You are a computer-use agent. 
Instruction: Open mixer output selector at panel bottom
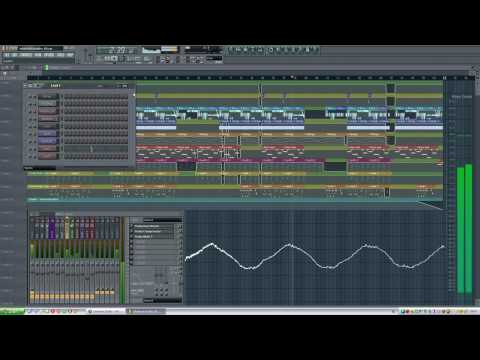click(163, 300)
